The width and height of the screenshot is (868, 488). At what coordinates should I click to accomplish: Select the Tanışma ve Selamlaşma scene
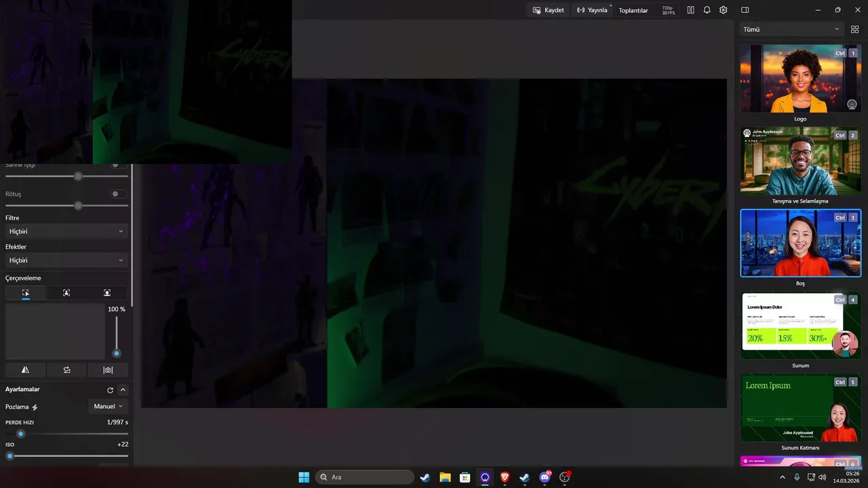[801, 161]
